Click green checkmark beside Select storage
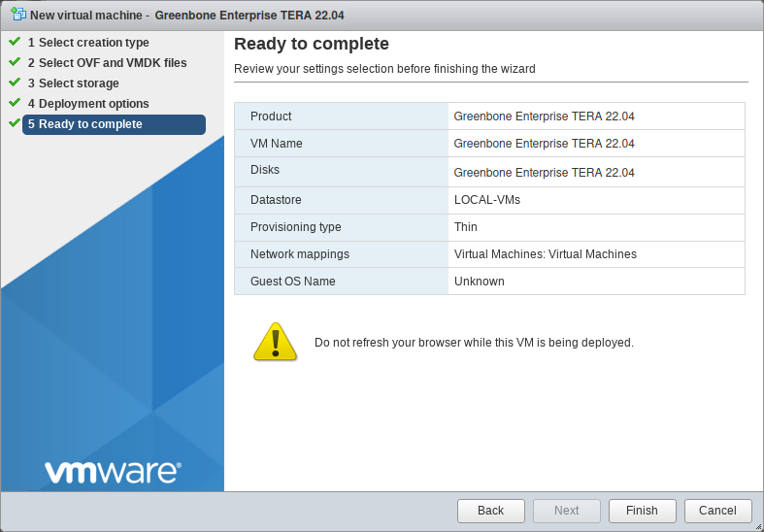764x532 pixels. [x=15, y=83]
